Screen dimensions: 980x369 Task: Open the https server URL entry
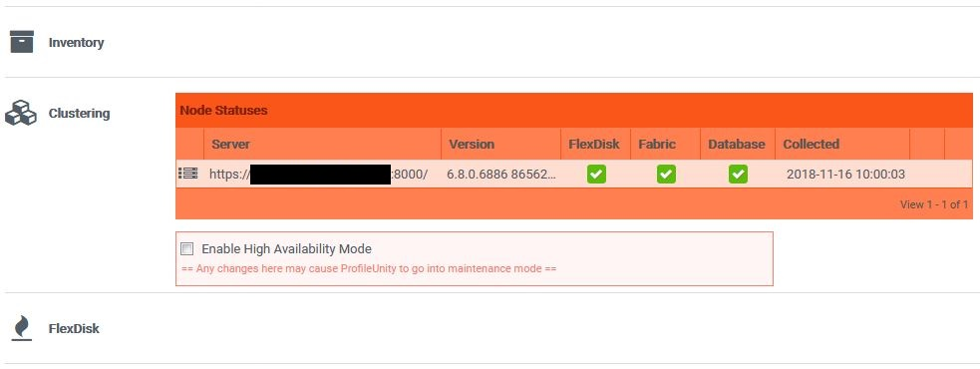(x=319, y=174)
